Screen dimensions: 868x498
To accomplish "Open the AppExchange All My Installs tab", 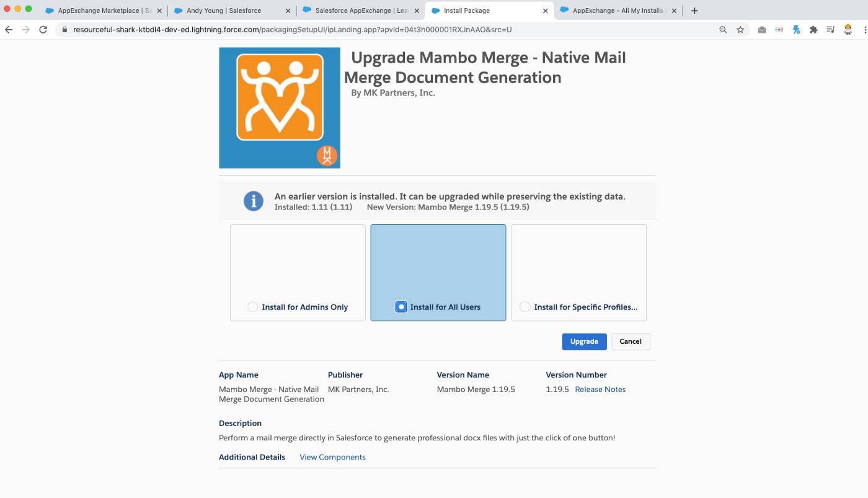I will [x=618, y=11].
